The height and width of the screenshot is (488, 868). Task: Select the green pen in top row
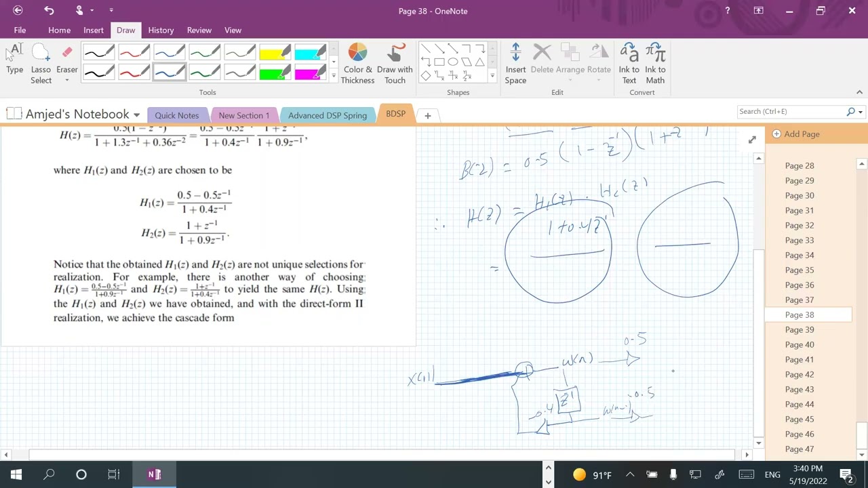(x=205, y=52)
